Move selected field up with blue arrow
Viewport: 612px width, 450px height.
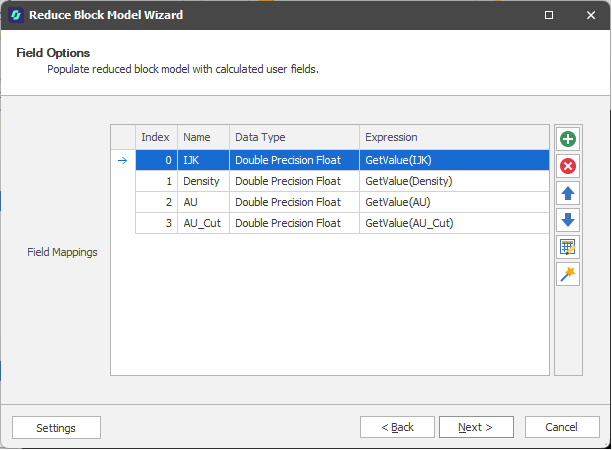tap(567, 193)
